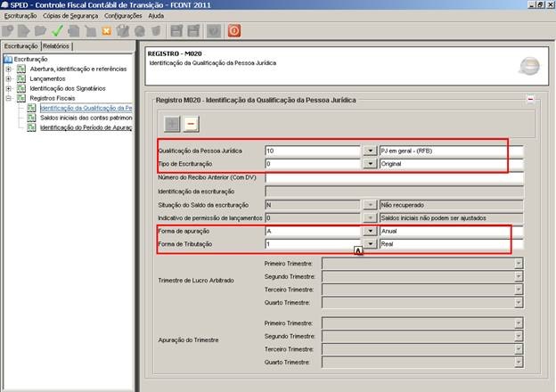This screenshot has height=392, width=556.
Task: Select Saldos iniciais das contas patrimoniais item
Action: [86, 118]
